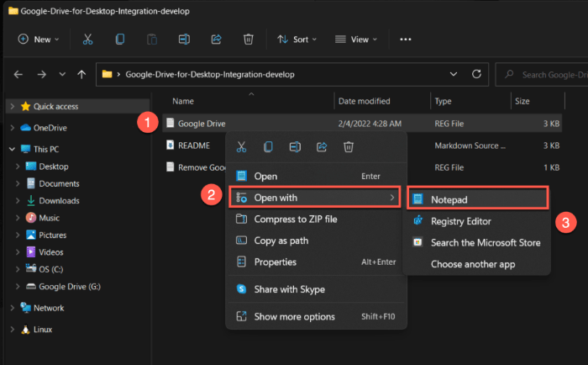Go forward with the right arrow
588x365 pixels.
pyautogui.click(x=42, y=74)
